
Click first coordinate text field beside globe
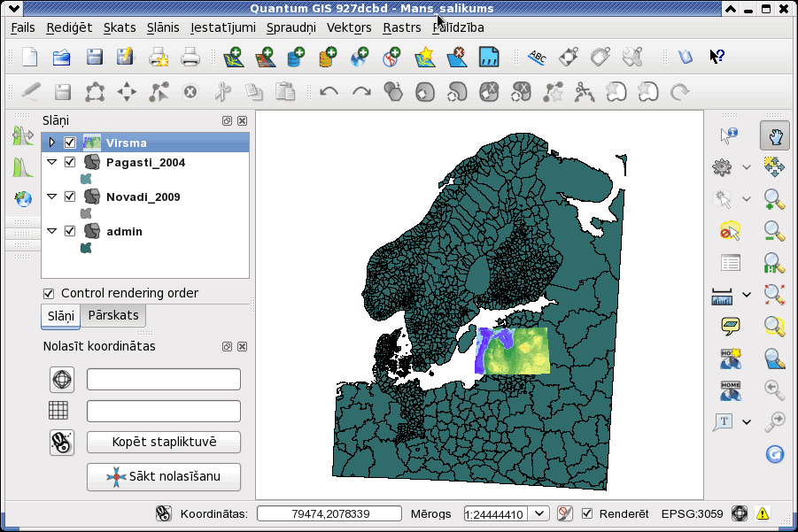coord(163,380)
